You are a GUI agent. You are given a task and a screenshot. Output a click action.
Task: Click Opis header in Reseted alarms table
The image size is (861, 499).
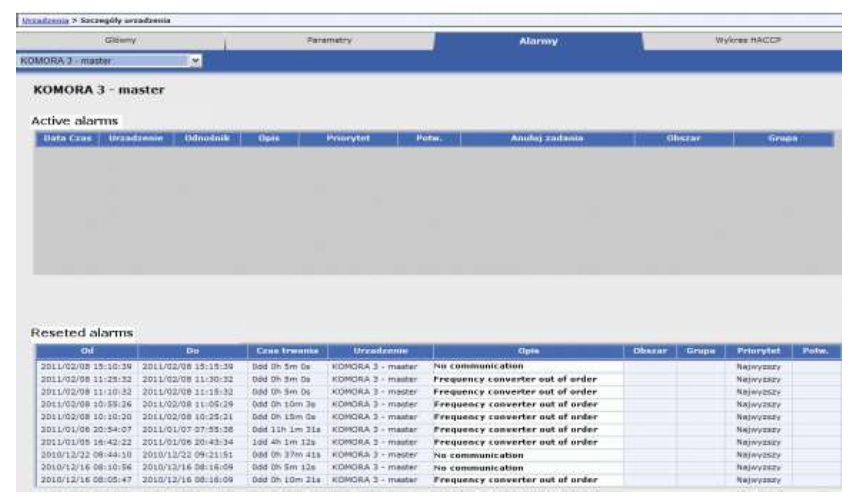click(x=527, y=351)
